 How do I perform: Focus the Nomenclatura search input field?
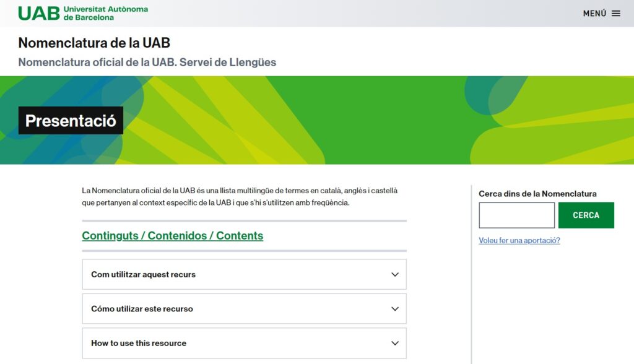click(517, 215)
